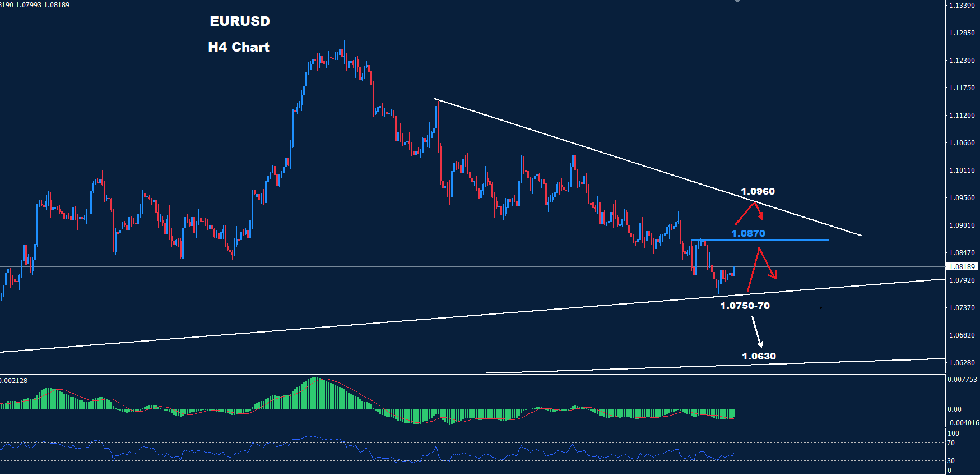Screen dimensions: 980x475
Task: Select the H4 Chart text label
Action: tap(239, 47)
